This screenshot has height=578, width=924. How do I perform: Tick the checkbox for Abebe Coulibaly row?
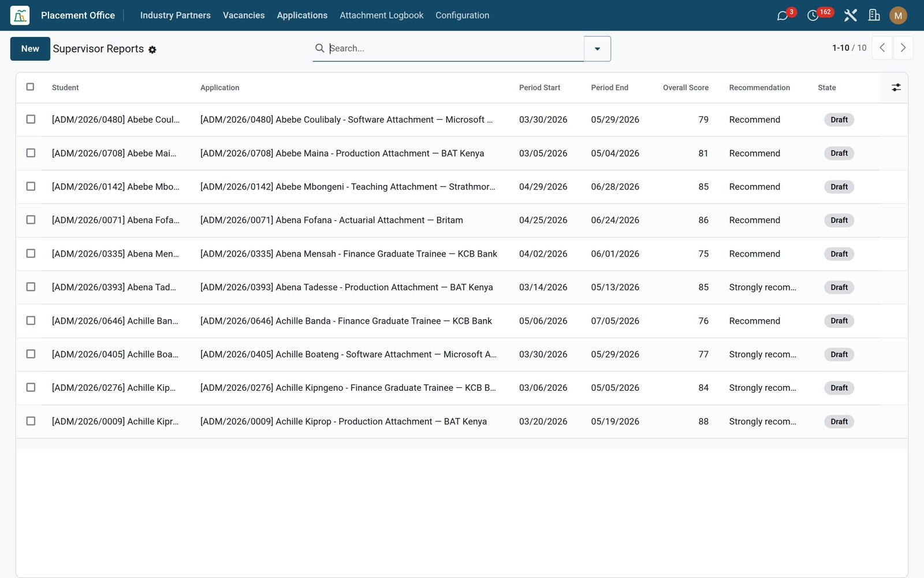click(31, 119)
